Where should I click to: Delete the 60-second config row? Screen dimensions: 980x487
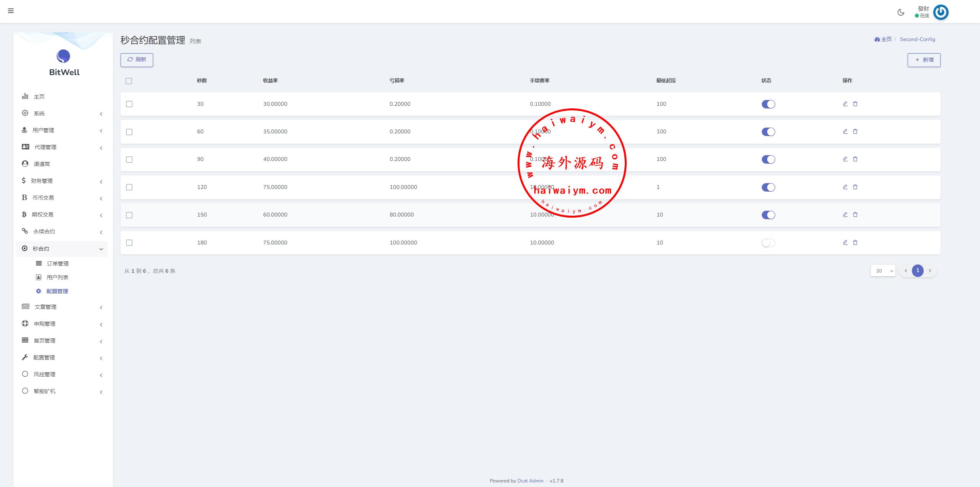tap(855, 131)
